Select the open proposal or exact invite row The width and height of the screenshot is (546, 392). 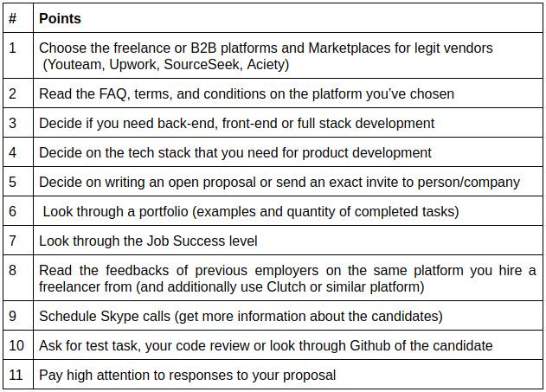point(279,182)
